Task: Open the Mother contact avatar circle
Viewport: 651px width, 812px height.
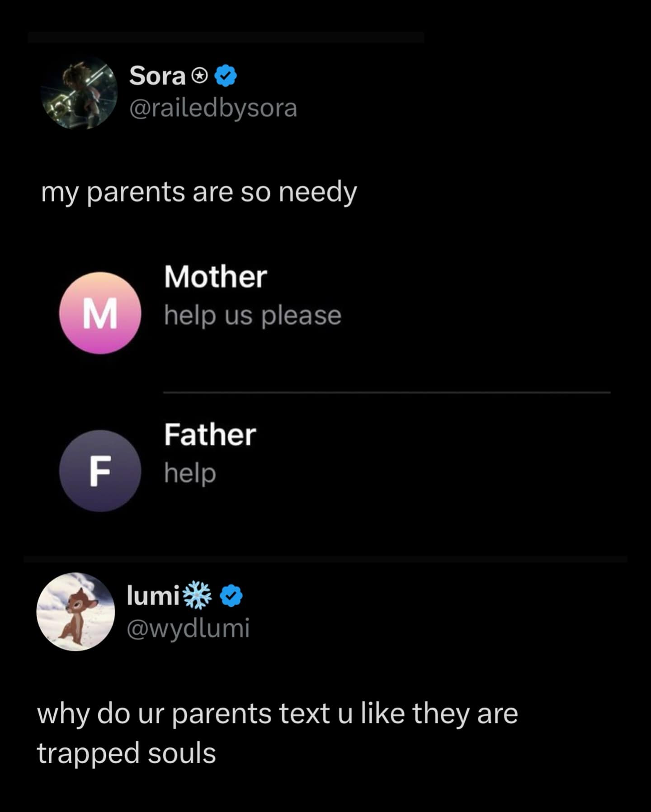Action: click(x=100, y=314)
